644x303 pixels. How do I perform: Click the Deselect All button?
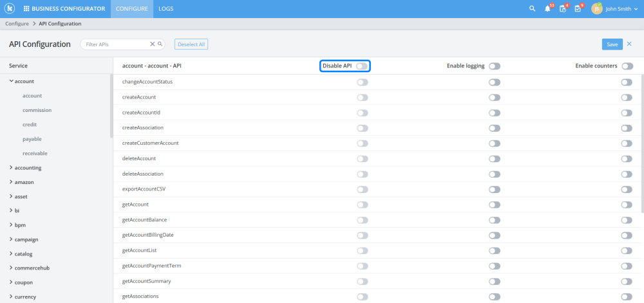191,44
